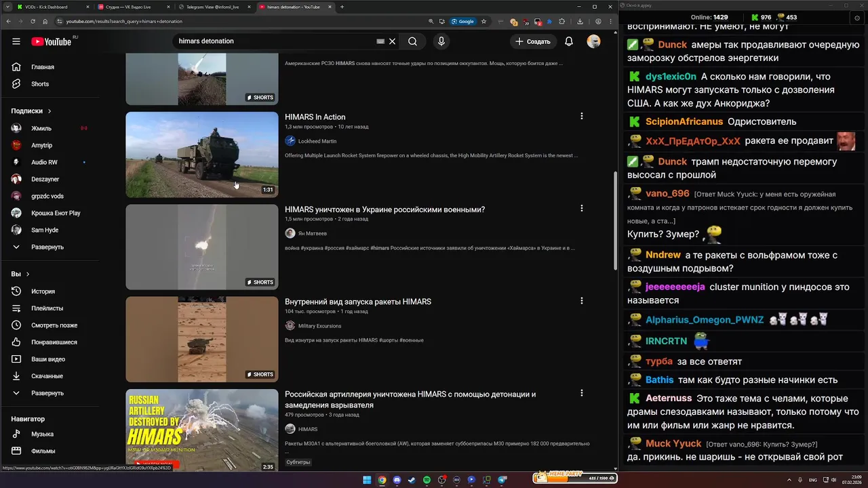
Task: Open Google Lens chip in address bar
Action: pos(463,21)
